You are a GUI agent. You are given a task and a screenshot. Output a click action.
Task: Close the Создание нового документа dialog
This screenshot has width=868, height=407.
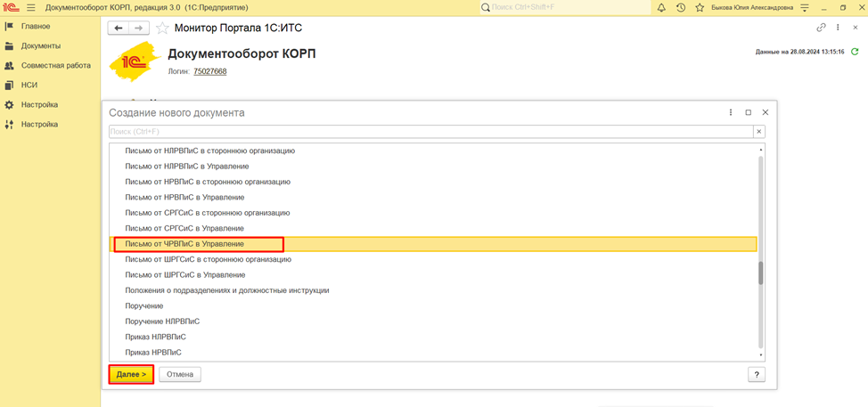click(766, 112)
